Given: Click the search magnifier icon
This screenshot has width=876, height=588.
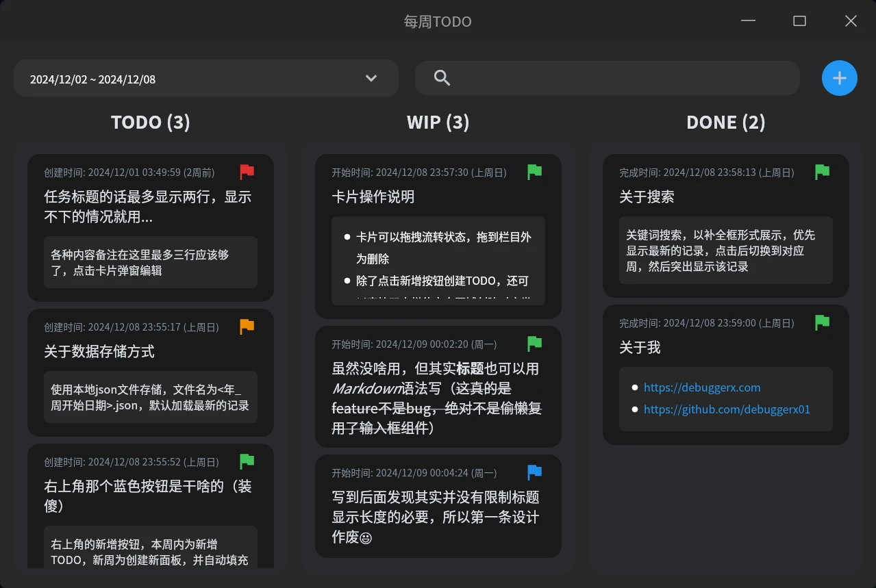Looking at the screenshot, I should click(442, 78).
